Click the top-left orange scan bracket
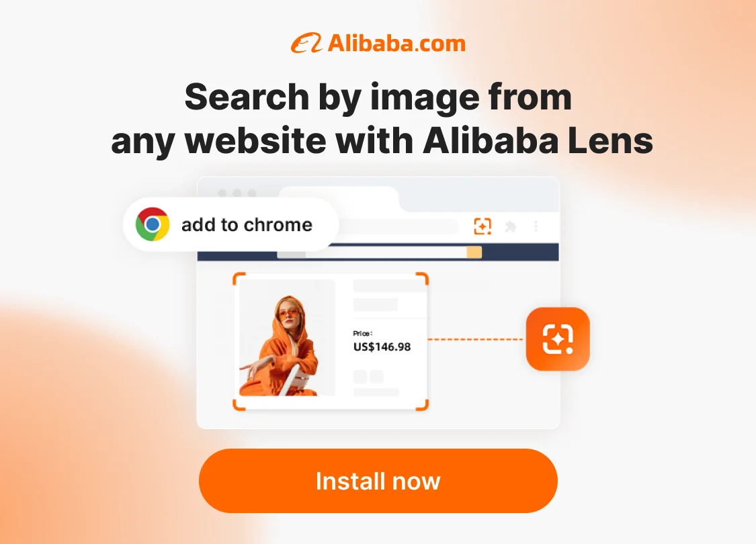 coord(240,279)
